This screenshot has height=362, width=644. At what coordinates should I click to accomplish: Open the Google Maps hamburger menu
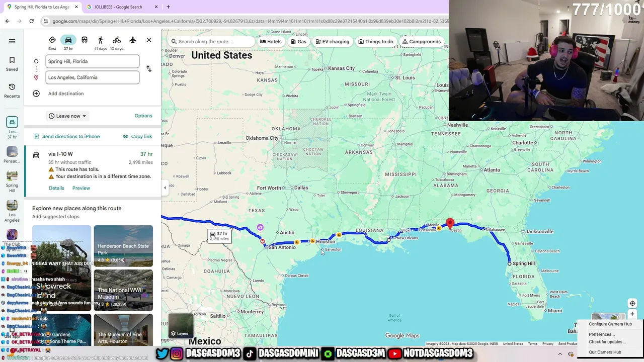pyautogui.click(x=12, y=41)
